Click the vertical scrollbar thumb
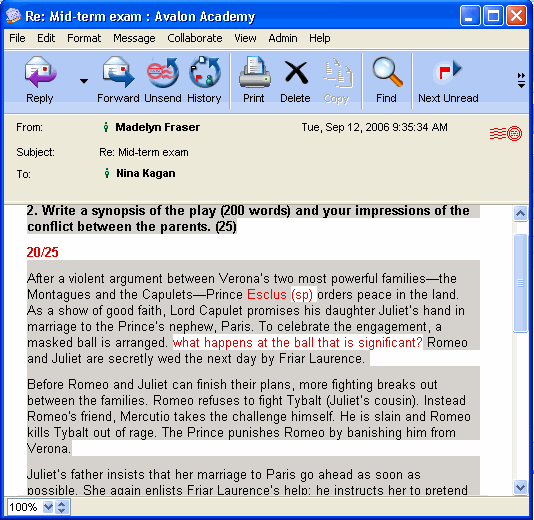This screenshot has height=520, width=534. (520, 283)
